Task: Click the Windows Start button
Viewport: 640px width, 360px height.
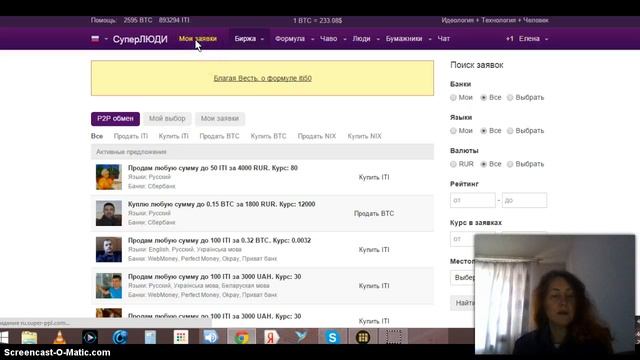Action: [4, 337]
